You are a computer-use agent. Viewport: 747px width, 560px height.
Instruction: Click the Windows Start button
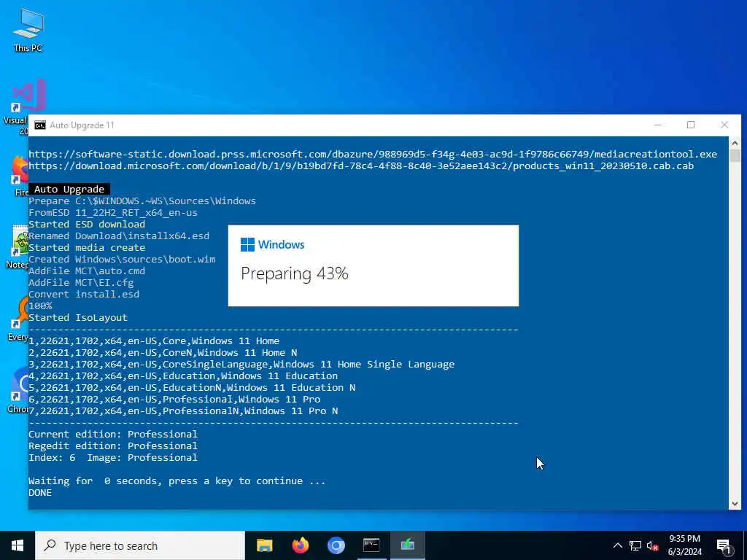(18, 545)
